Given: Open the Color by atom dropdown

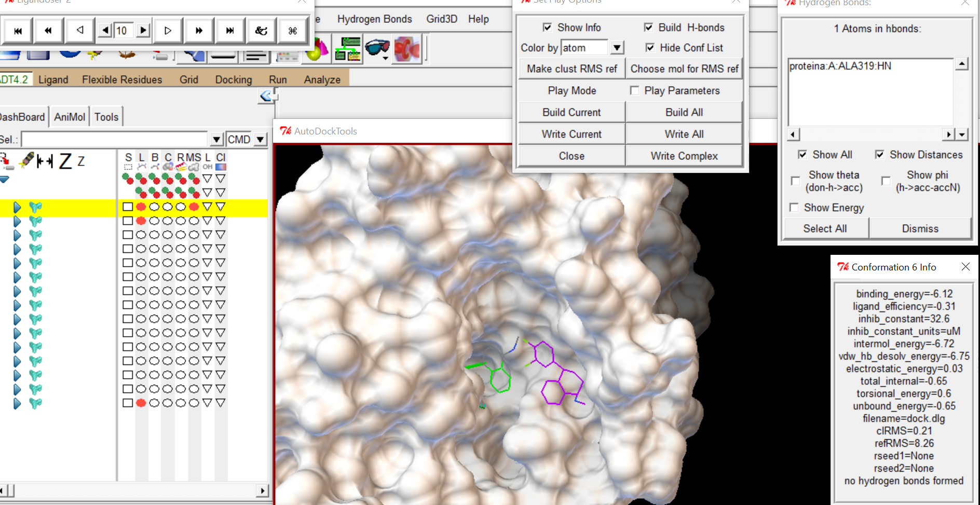Looking at the screenshot, I should coord(617,48).
